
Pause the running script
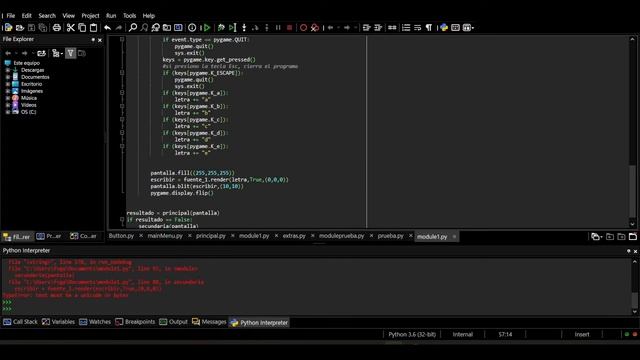278,28
